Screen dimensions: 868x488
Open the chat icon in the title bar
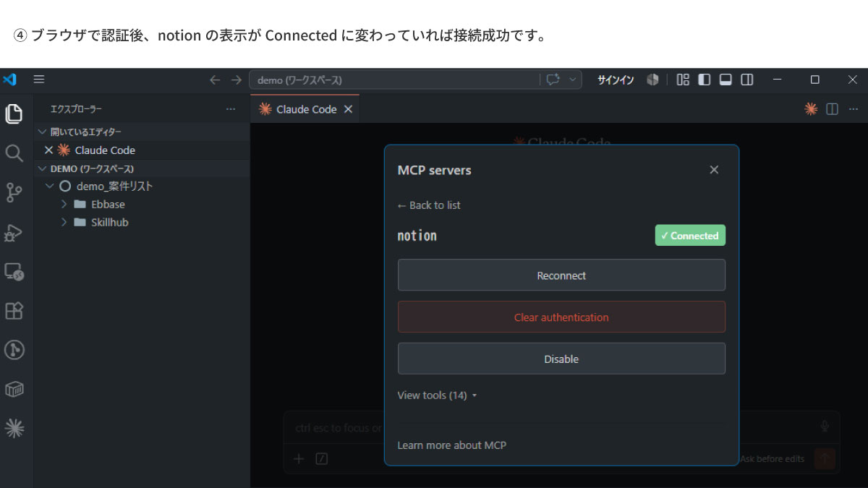click(553, 80)
